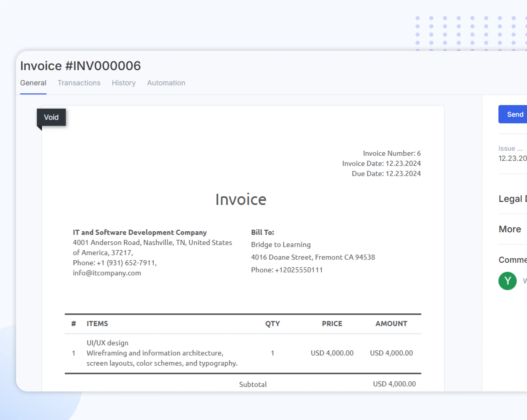The width and height of the screenshot is (527, 420).
Task: Toggle the Automation settings panel
Action: (x=166, y=83)
